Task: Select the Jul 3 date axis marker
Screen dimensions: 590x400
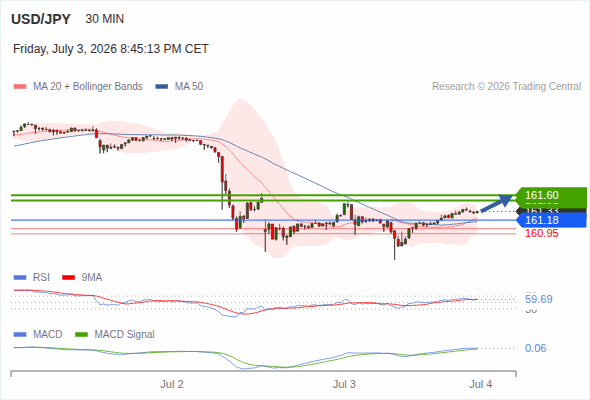Action: tap(344, 384)
